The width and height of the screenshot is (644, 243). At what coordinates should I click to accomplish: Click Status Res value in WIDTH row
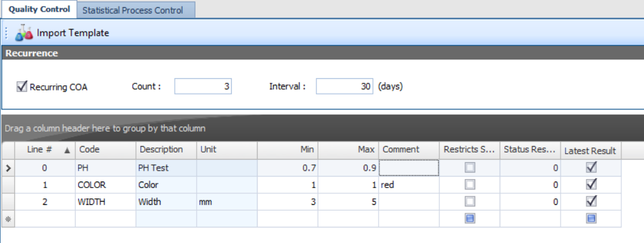(x=530, y=202)
